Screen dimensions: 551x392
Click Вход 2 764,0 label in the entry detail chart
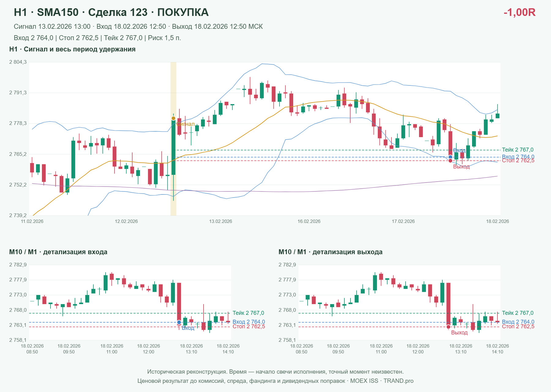coord(249,322)
